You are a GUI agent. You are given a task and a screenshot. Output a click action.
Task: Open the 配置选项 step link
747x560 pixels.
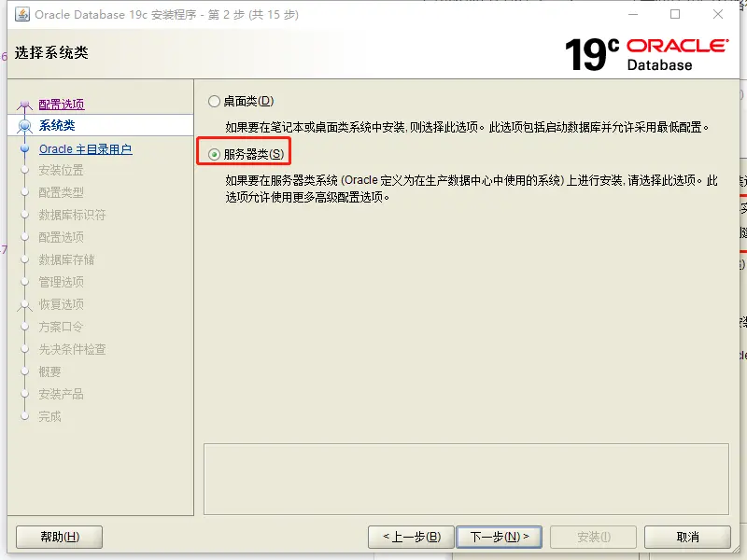click(62, 104)
